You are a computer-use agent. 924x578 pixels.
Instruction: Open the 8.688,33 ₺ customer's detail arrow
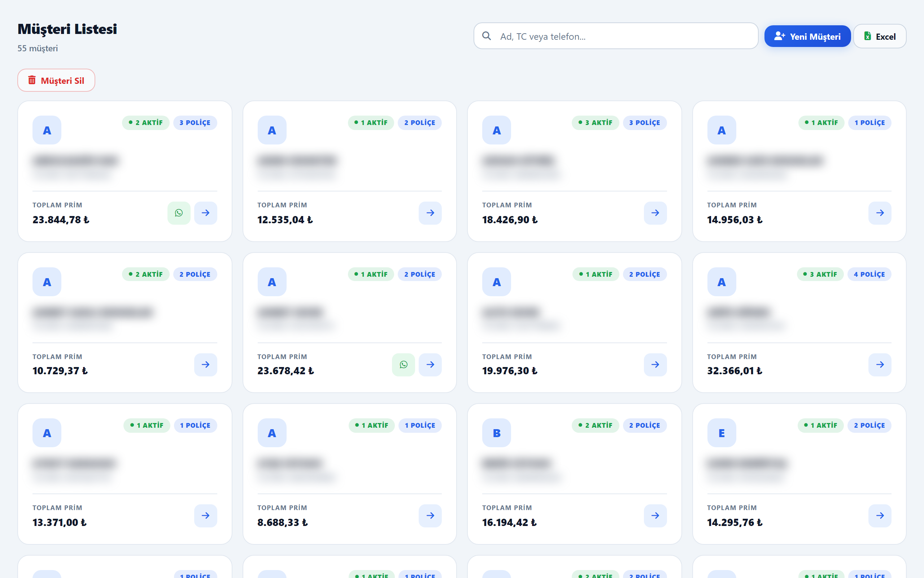click(430, 516)
